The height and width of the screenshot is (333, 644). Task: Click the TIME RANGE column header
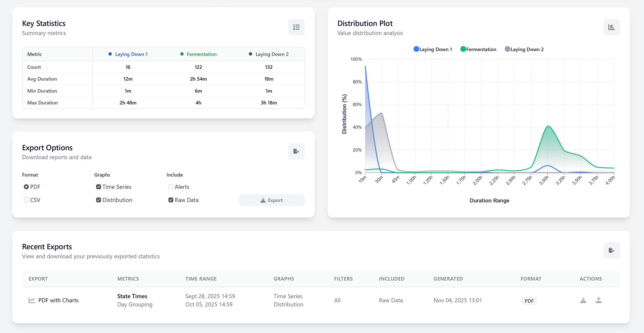tap(201, 279)
